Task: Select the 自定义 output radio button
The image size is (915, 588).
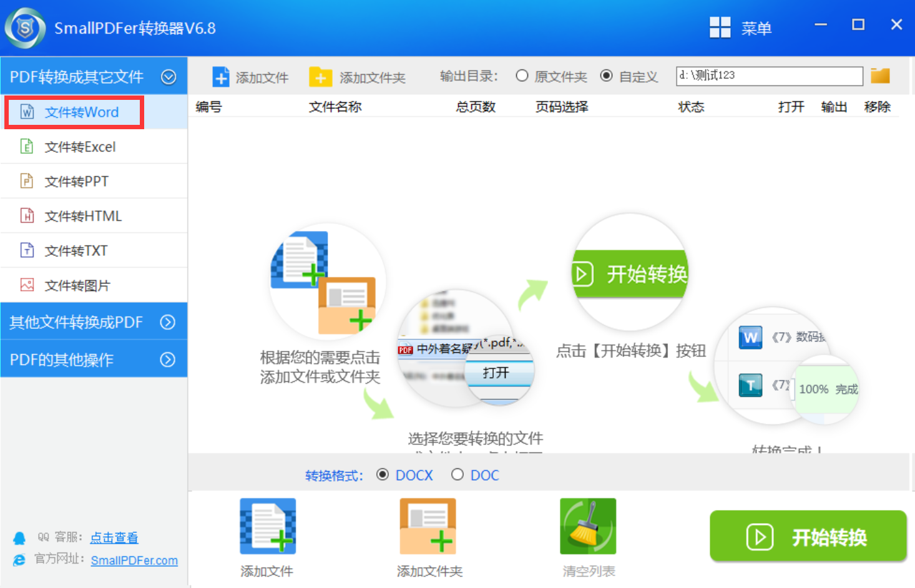Action: tap(606, 76)
